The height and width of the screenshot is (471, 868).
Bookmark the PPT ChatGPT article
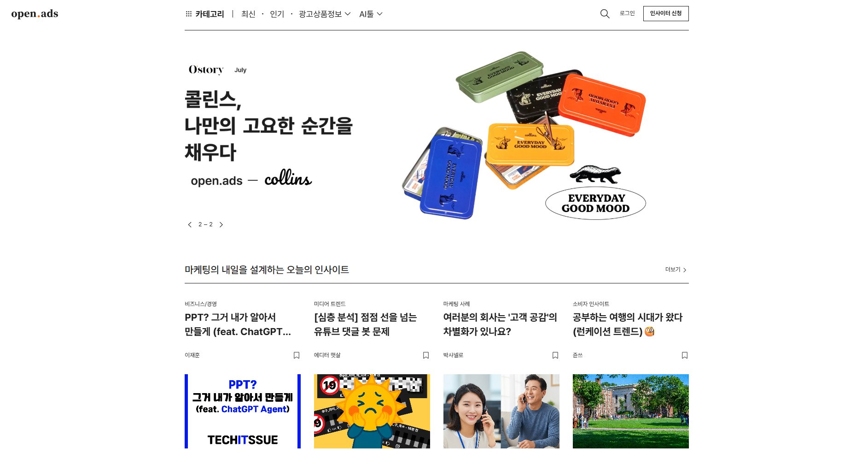coord(297,355)
